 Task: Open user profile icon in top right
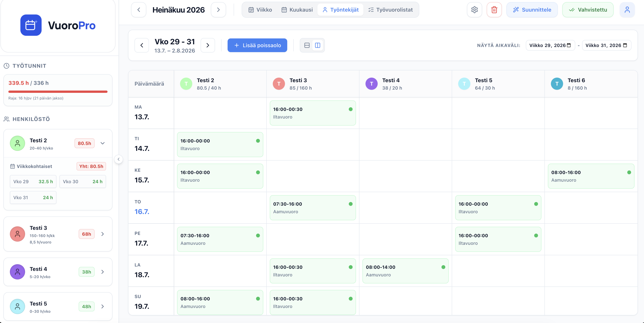coord(627,10)
